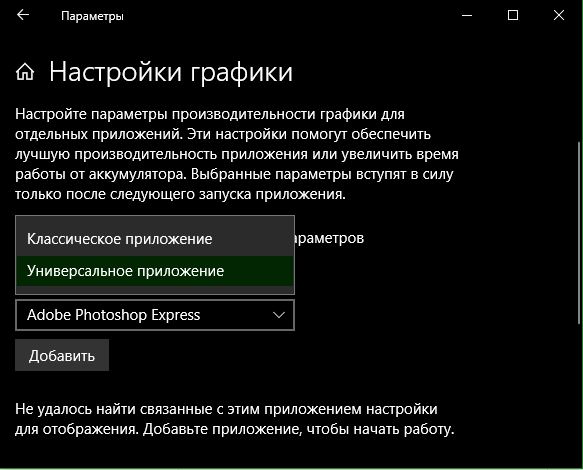The image size is (583, 470).
Task: Click the Добавить button
Action: [62, 355]
